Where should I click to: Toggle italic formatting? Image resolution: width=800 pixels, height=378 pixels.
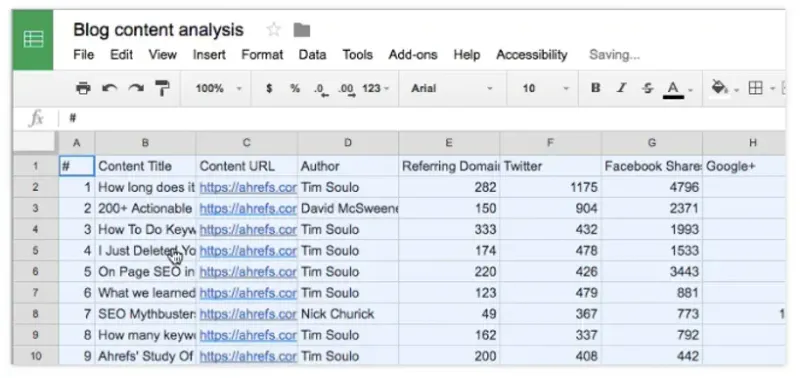coord(621,88)
